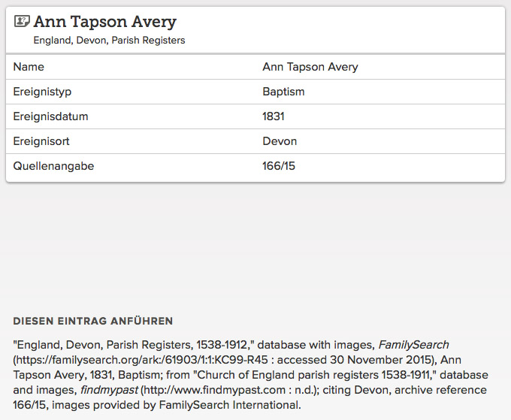Select the Ereignisdatum label
This screenshot has height=420, width=511.
[50, 116]
